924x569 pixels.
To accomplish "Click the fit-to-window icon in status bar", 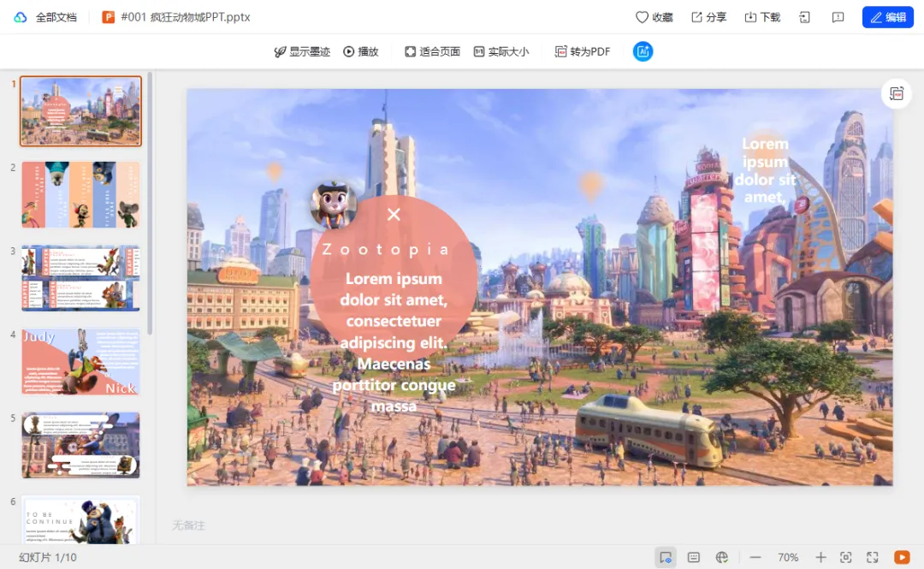I will pyautogui.click(x=845, y=557).
